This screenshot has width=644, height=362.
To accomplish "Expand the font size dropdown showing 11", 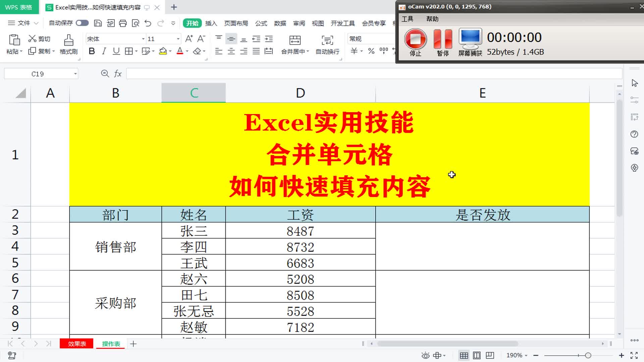I will point(178,39).
